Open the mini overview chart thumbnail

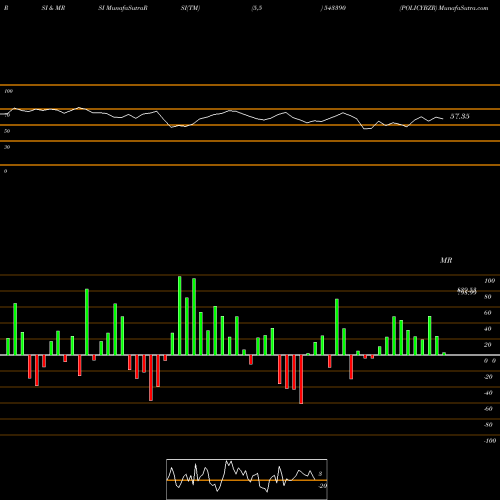[x=247, y=479]
